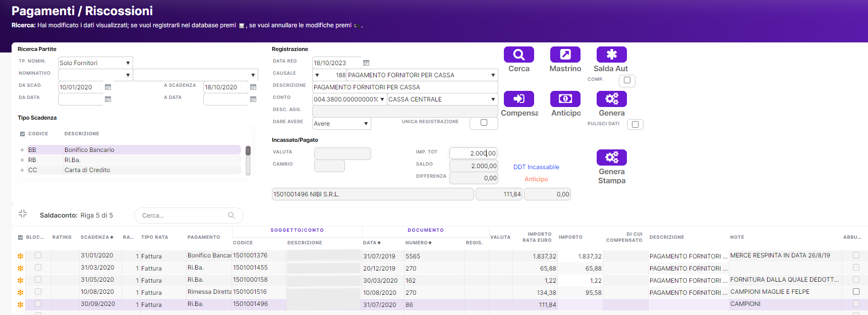Toggle select-all checkbox in Tipo Scadenza header
This screenshot has height=315, width=868.
tap(22, 134)
